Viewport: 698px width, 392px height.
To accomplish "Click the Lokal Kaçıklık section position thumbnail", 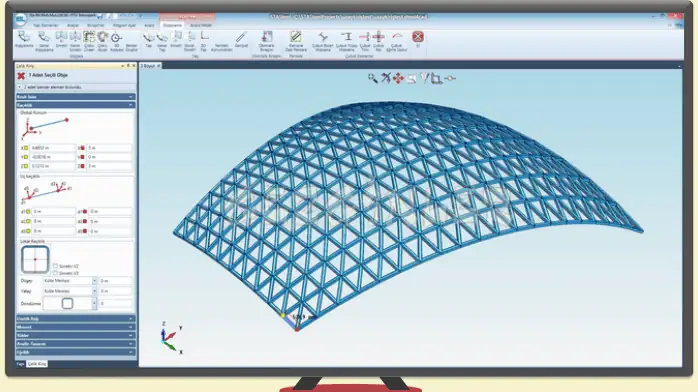I will 35,259.
